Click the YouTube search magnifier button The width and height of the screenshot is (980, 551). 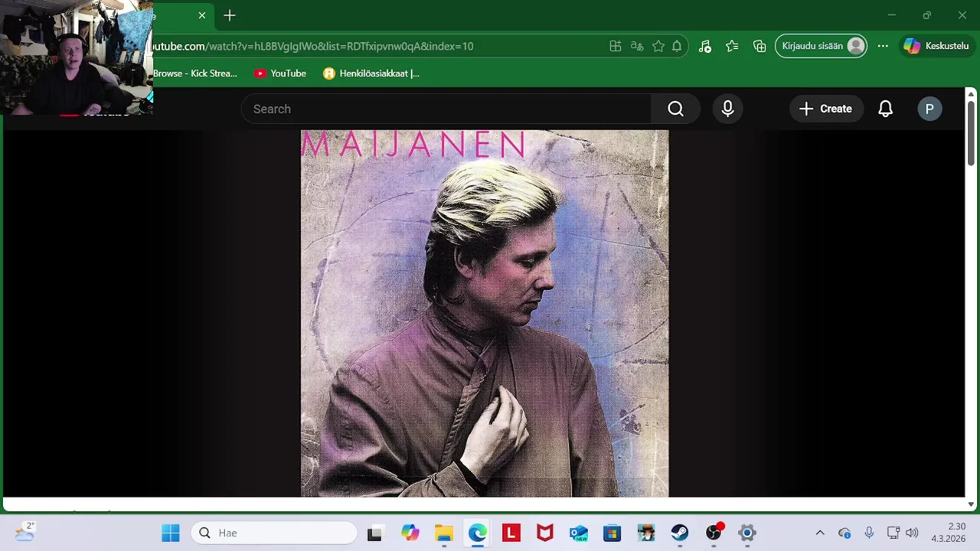[x=675, y=109]
